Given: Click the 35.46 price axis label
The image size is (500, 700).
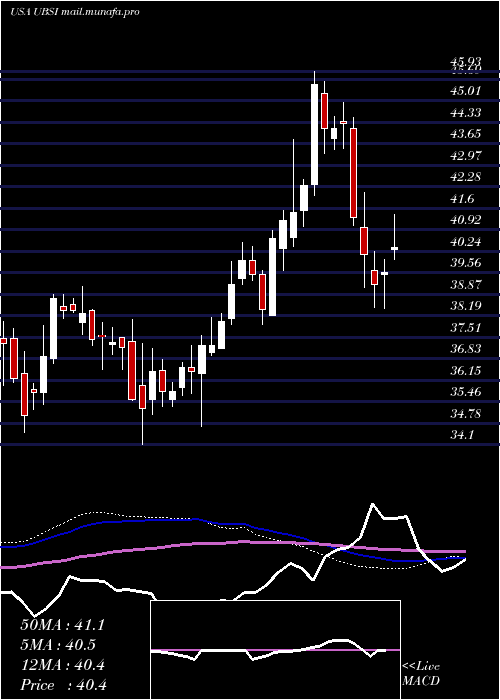Looking at the screenshot, I should point(466,392).
